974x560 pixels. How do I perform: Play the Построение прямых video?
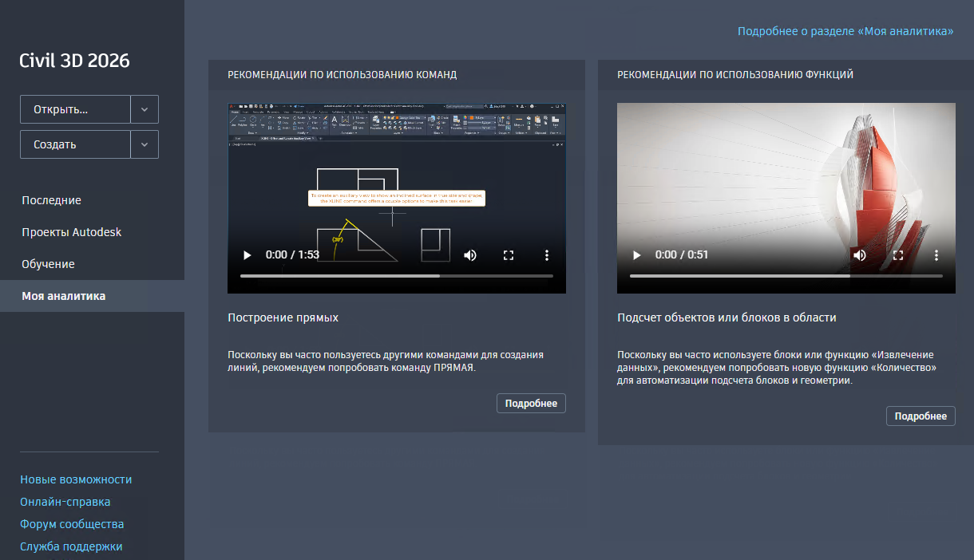click(247, 255)
